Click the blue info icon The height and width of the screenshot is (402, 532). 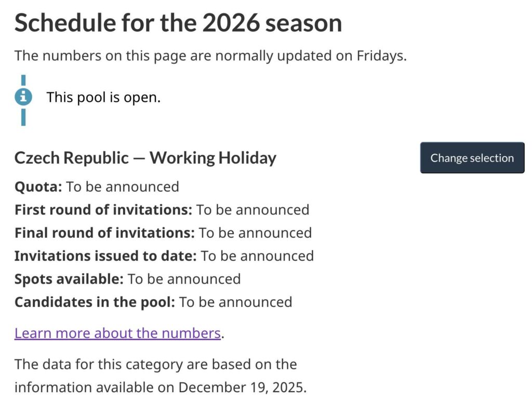[x=23, y=97]
